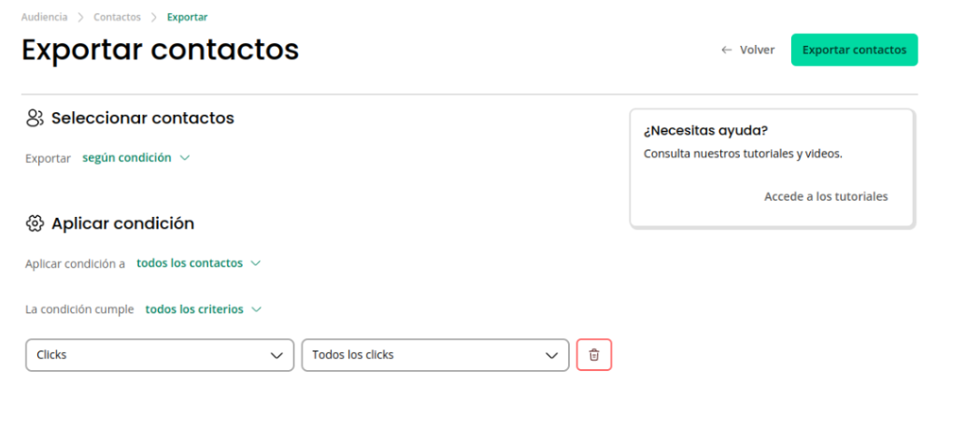Click the chevron arrow in the Clicks combo box
This screenshot has width=980, height=429.
pyautogui.click(x=277, y=355)
